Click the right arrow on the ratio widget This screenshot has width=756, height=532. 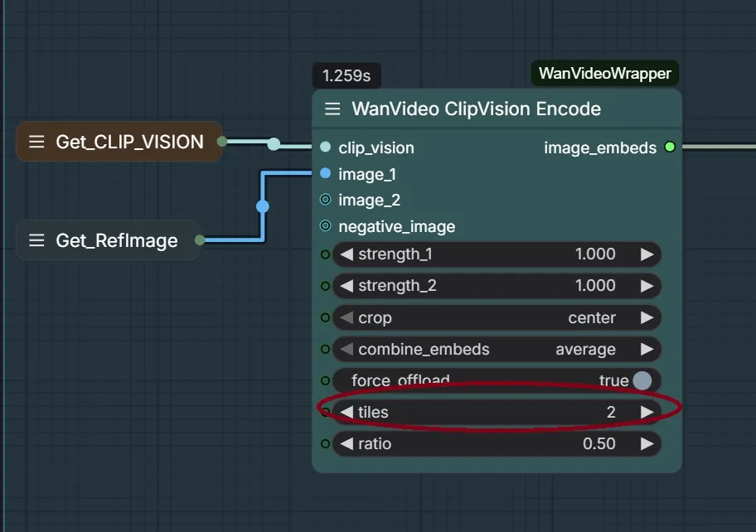(x=647, y=443)
